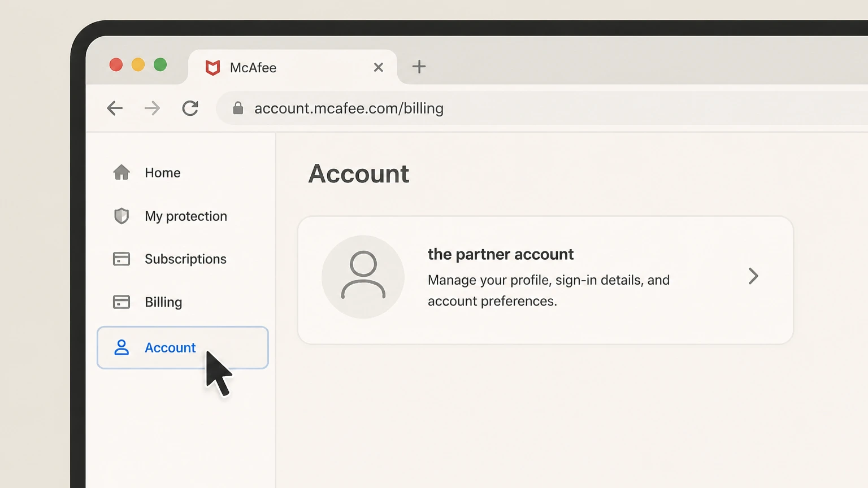Image resolution: width=868 pixels, height=488 pixels.
Task: Click the Home house icon in sidebar
Action: [x=121, y=172]
